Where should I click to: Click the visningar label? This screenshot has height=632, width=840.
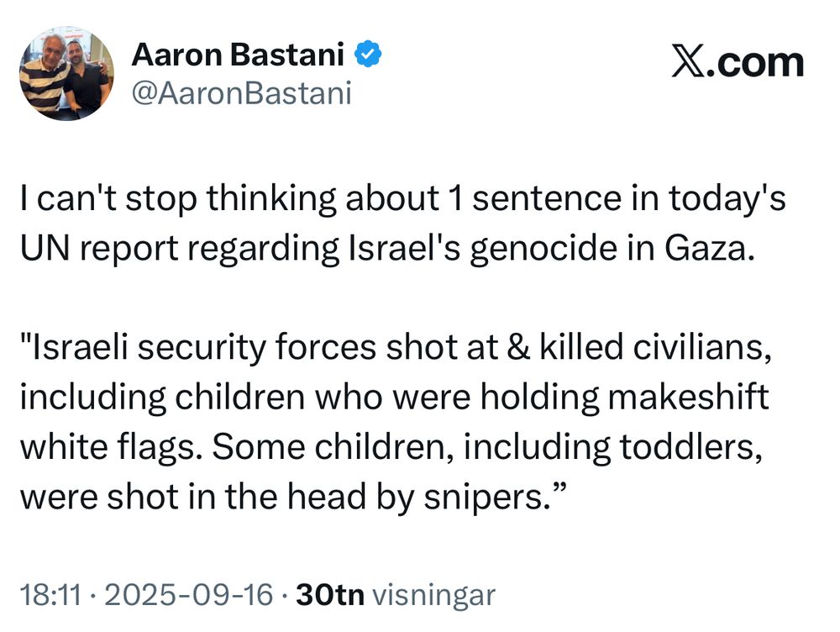click(433, 596)
